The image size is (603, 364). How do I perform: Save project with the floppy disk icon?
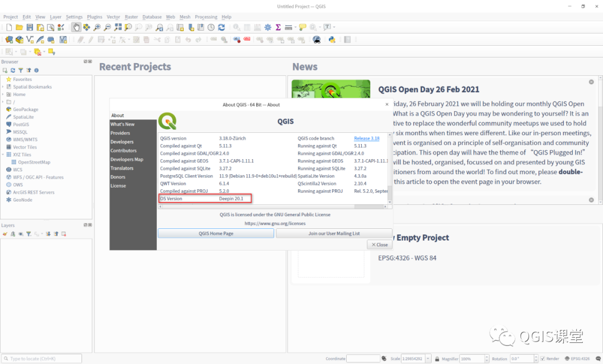tap(30, 27)
